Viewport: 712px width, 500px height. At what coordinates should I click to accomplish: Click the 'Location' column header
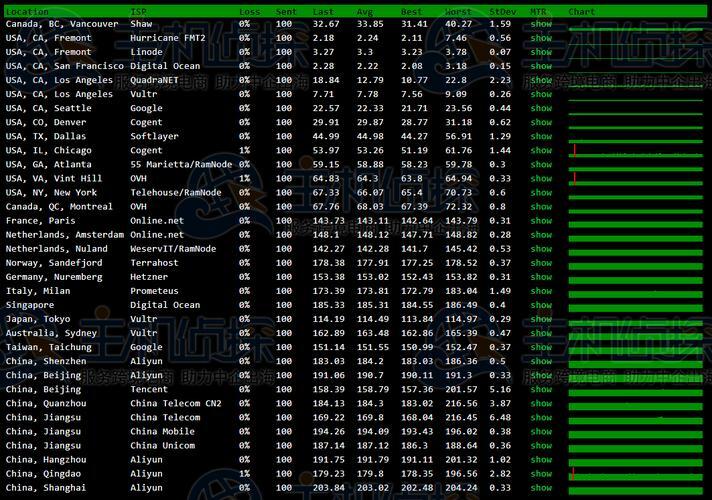point(27,12)
